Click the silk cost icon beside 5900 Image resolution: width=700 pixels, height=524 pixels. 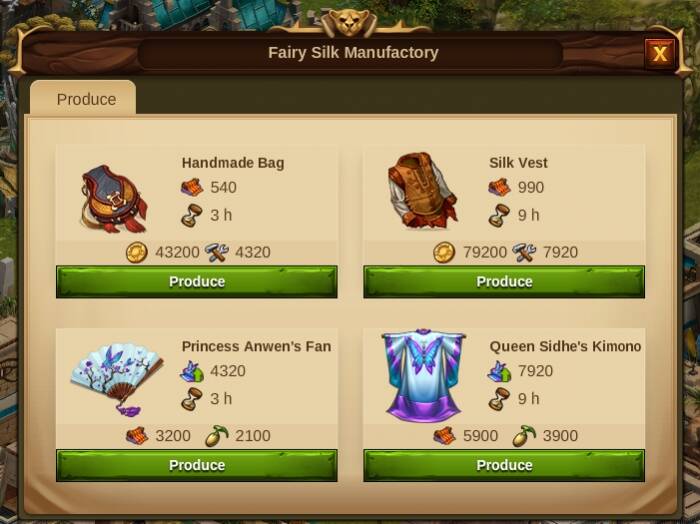pyautogui.click(x=444, y=436)
